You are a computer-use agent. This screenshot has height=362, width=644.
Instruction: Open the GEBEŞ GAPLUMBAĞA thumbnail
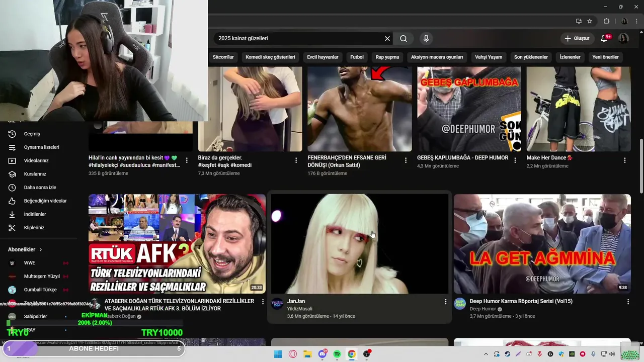469,109
